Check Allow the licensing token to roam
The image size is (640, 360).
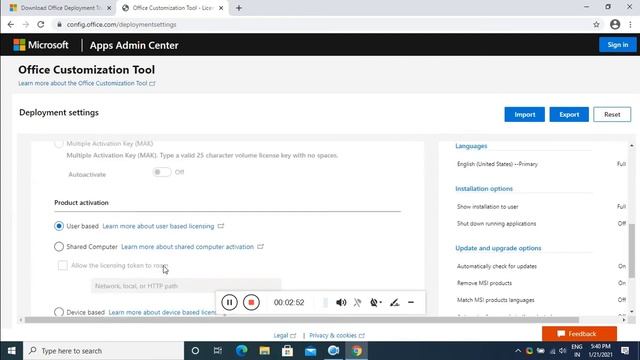coord(62,265)
